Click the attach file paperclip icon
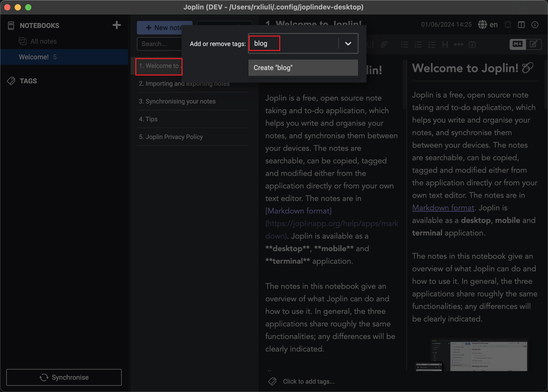The image size is (548, 392). click(x=384, y=45)
